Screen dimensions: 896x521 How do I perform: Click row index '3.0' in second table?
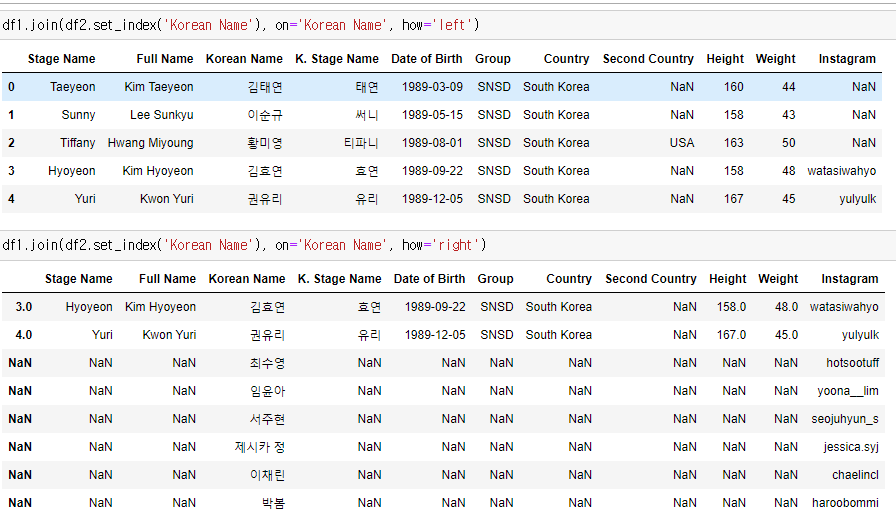pos(23,307)
